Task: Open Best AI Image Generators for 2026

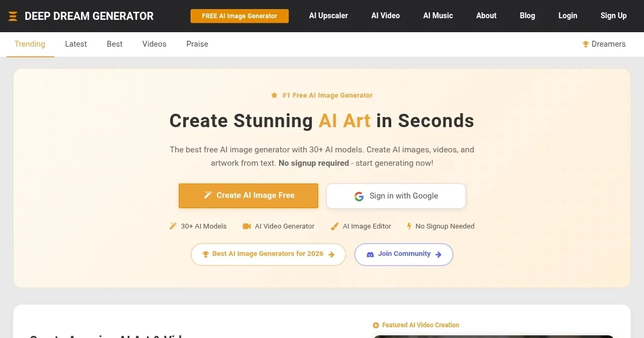Action: 268,254
